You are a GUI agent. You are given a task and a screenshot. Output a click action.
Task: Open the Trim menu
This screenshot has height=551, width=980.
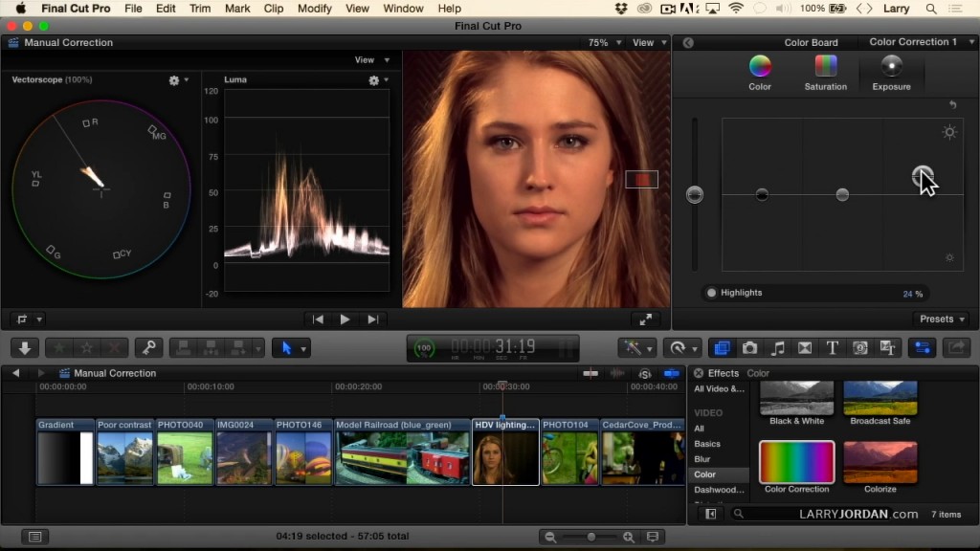(200, 9)
